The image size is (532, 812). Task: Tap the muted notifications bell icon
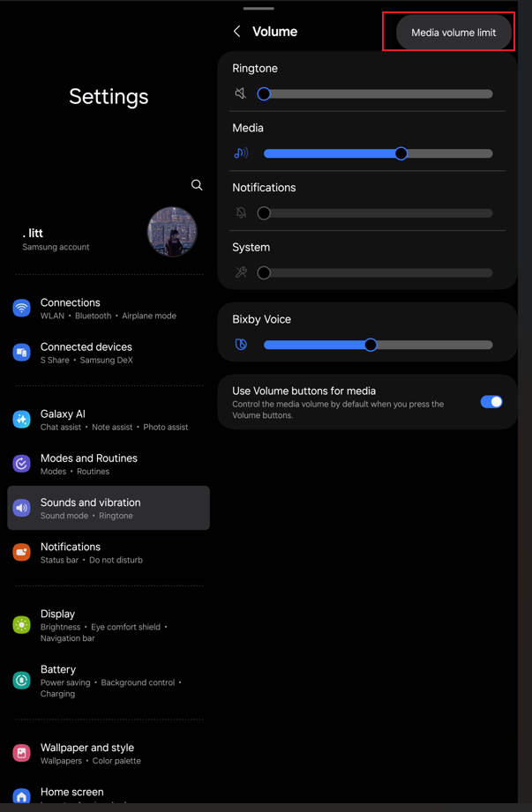[x=241, y=212]
